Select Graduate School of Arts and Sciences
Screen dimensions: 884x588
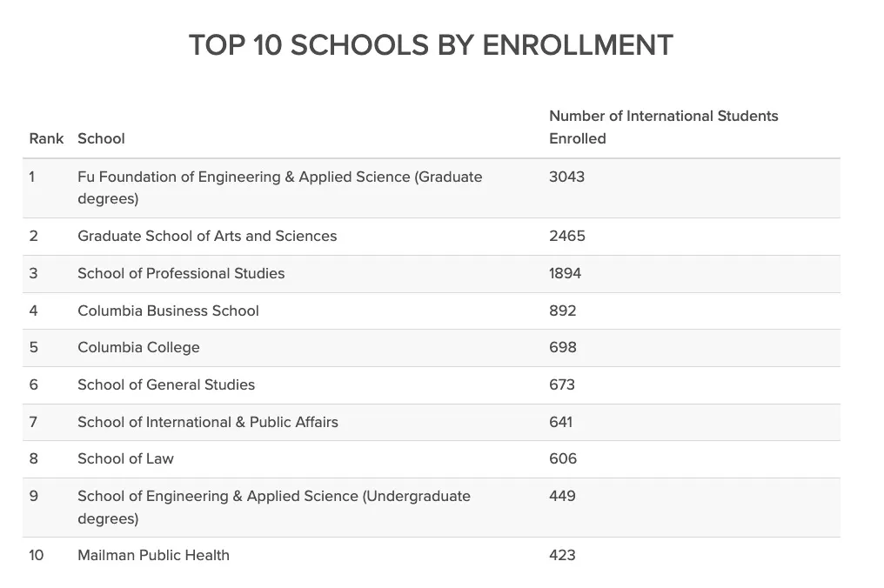click(207, 236)
